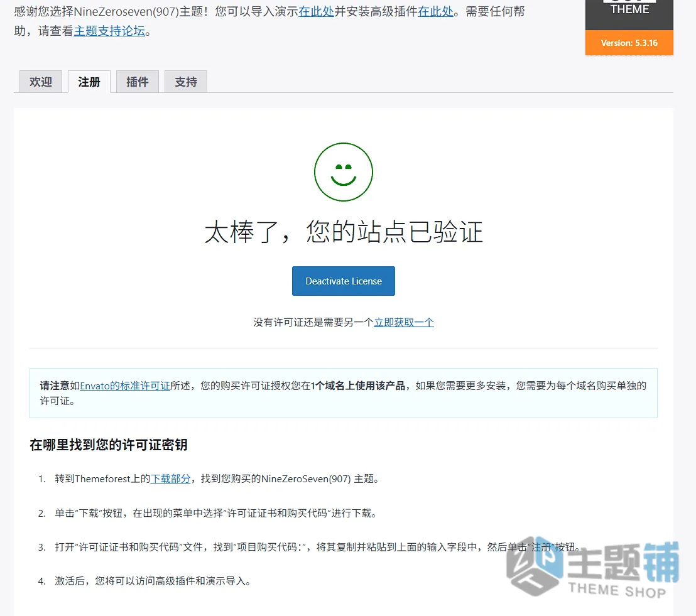This screenshot has width=696, height=616.
Task: Click the THEME logo label
Action: 629,9
